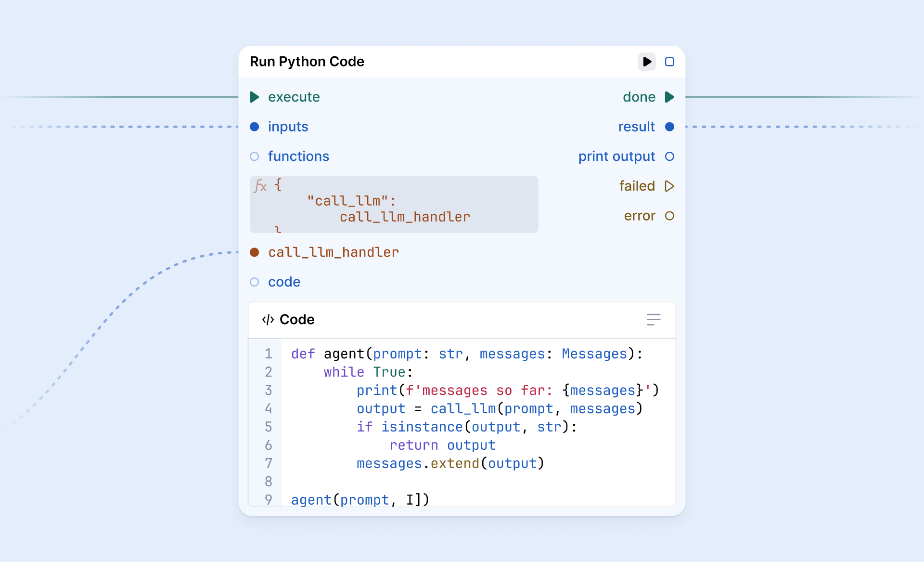Click the 'if isinstance(output, str)' line
Viewport: 924px width, 562px height.
pos(467,427)
